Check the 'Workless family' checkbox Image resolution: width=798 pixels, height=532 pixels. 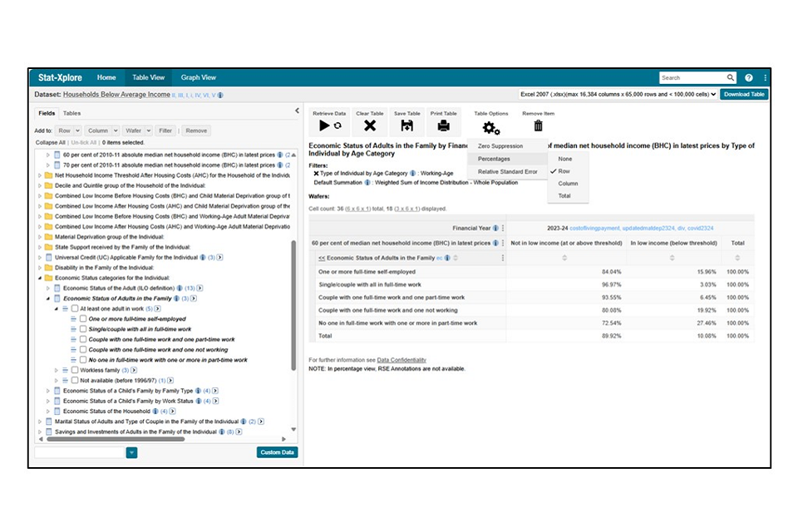point(75,370)
